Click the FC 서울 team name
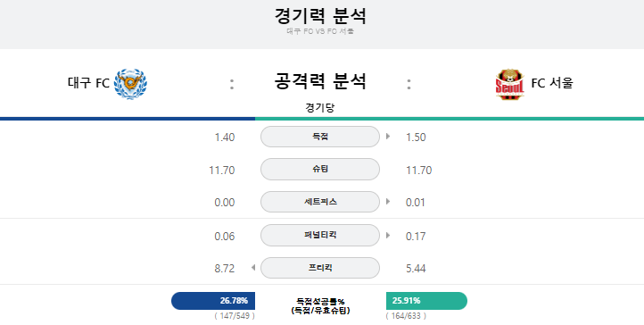 pos(552,83)
